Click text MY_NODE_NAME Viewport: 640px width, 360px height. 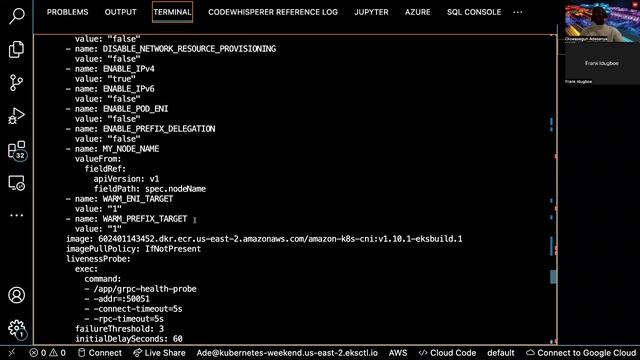coord(131,149)
